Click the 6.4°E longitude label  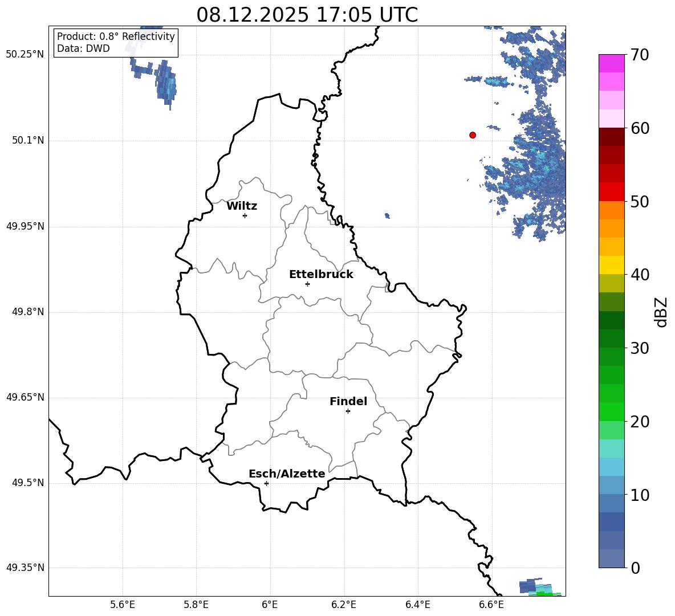click(x=417, y=605)
